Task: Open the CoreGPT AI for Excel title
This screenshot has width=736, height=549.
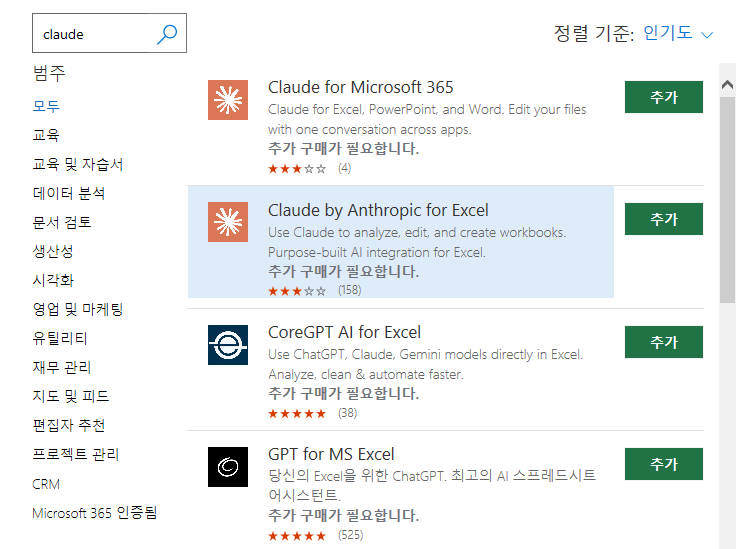Action: (x=345, y=332)
